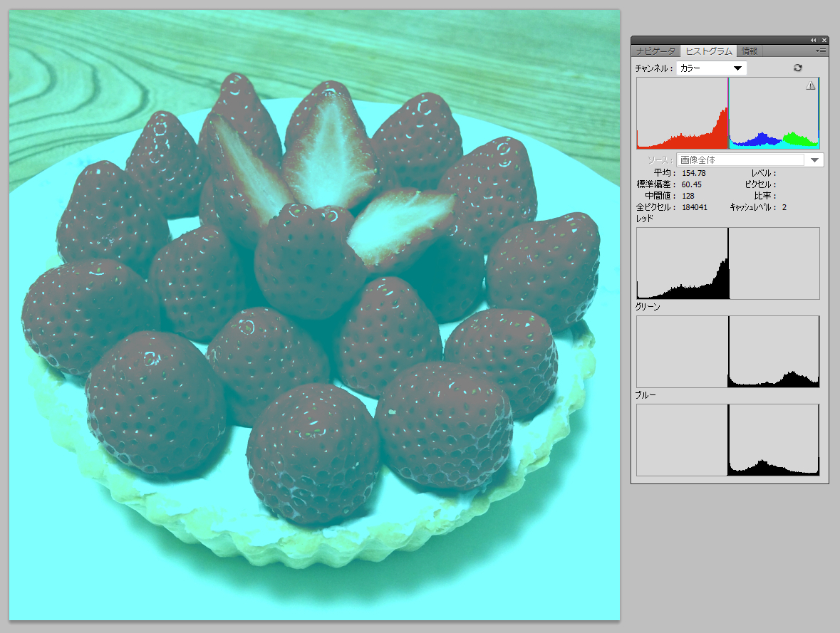
Task: Switch to the ナビゲータ tab
Action: pos(655,51)
